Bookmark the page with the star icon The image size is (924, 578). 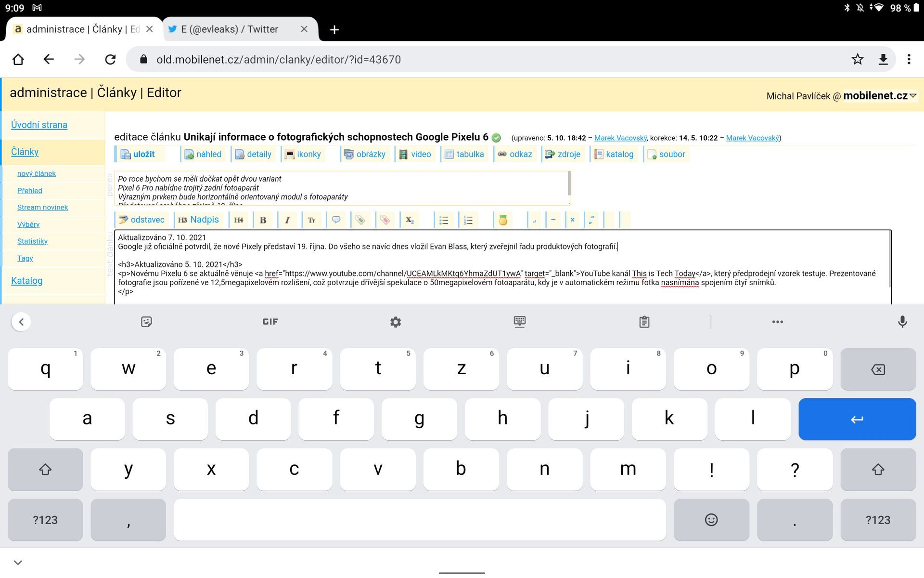pyautogui.click(x=857, y=59)
